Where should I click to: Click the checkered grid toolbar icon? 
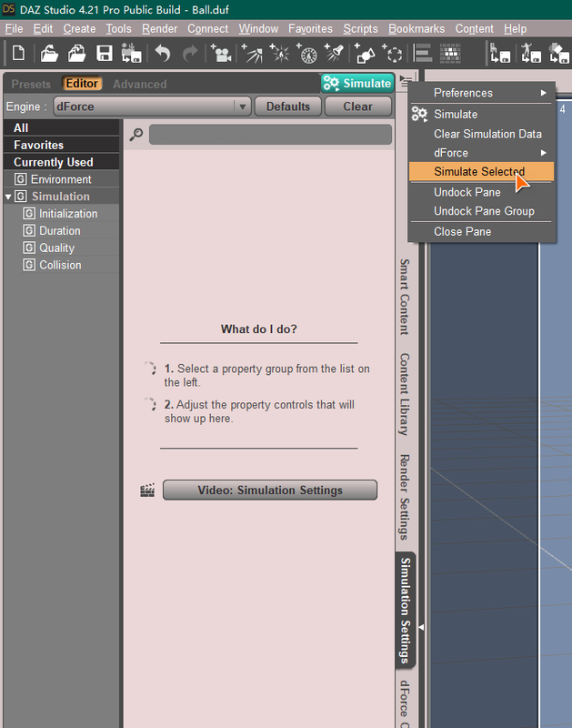pos(450,53)
